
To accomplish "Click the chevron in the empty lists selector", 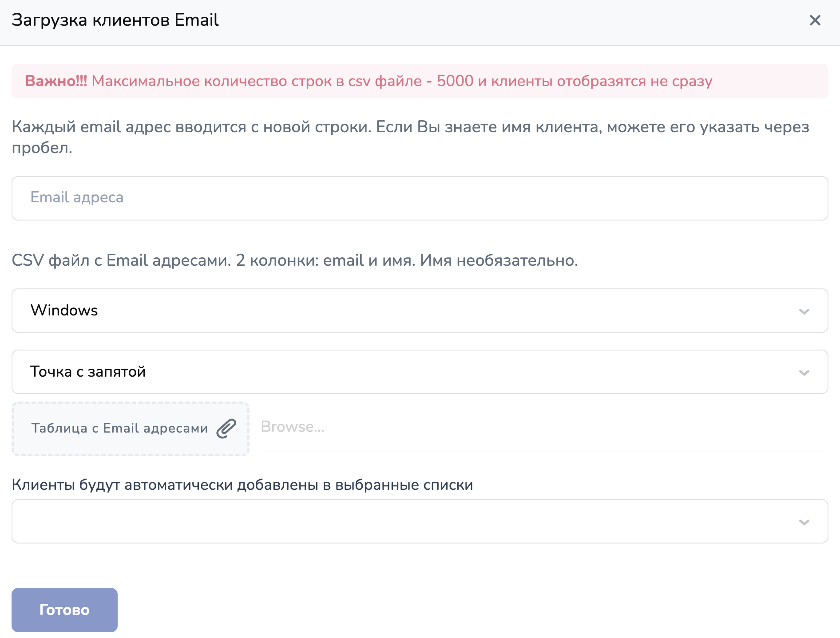I will [804, 522].
